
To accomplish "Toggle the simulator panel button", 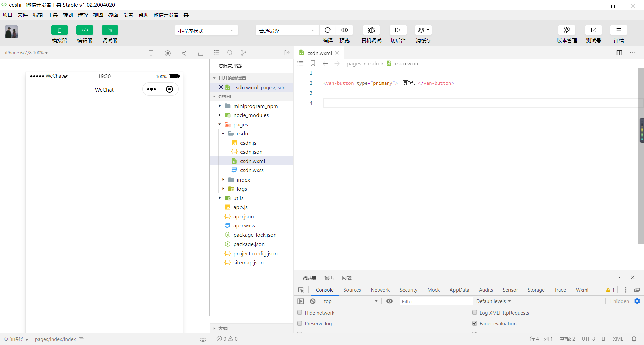I will pos(59,30).
